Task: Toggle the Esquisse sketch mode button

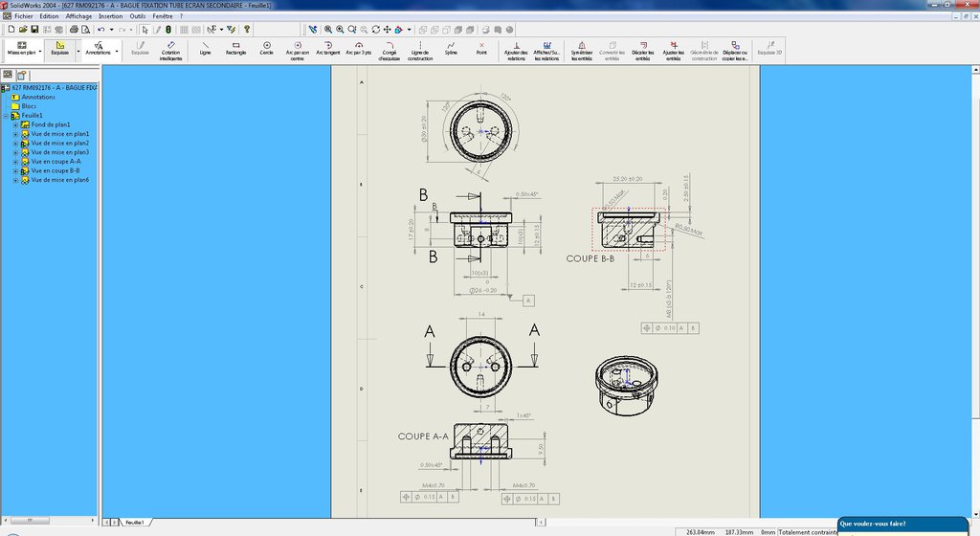Action: coord(59,48)
